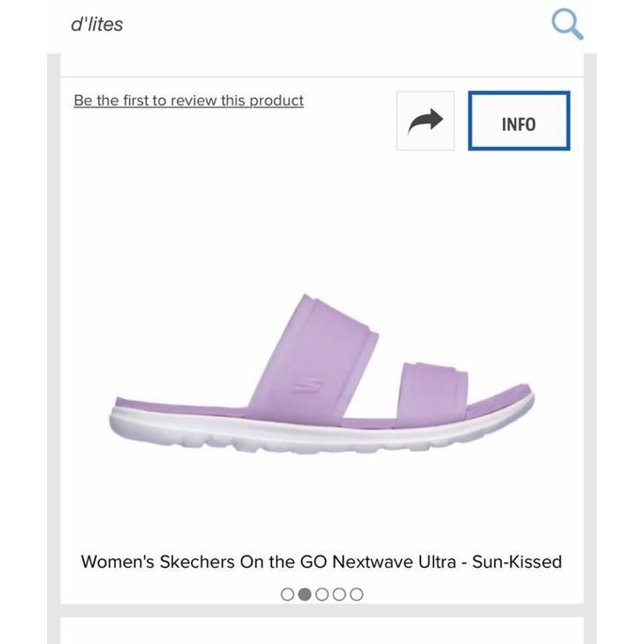644x644 pixels.
Task: Open 'Be the first to review this product' link
Action: click(188, 101)
